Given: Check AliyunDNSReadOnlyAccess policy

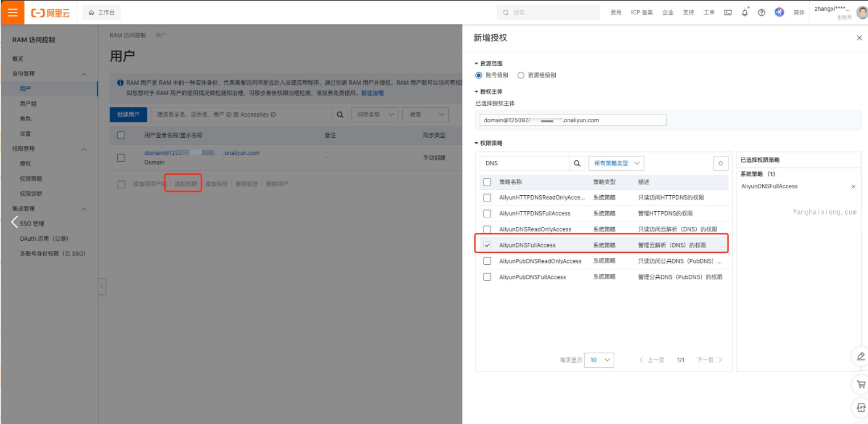Looking at the screenshot, I should pos(487,229).
